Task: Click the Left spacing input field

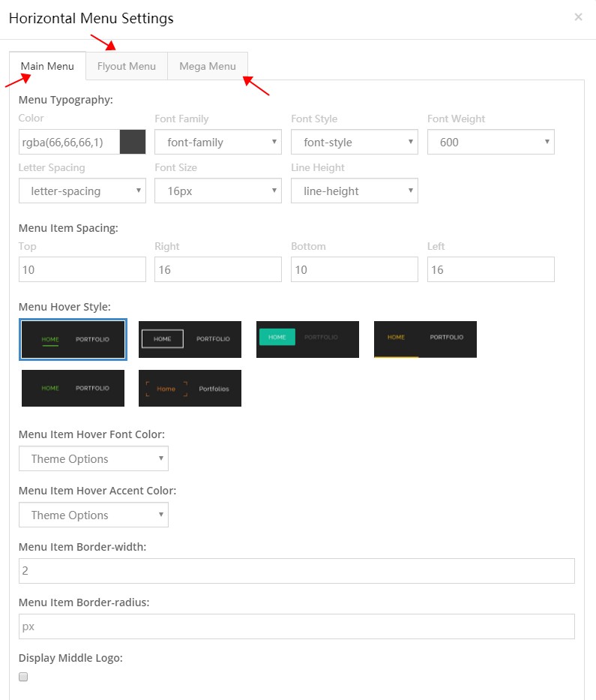Action: tap(491, 269)
